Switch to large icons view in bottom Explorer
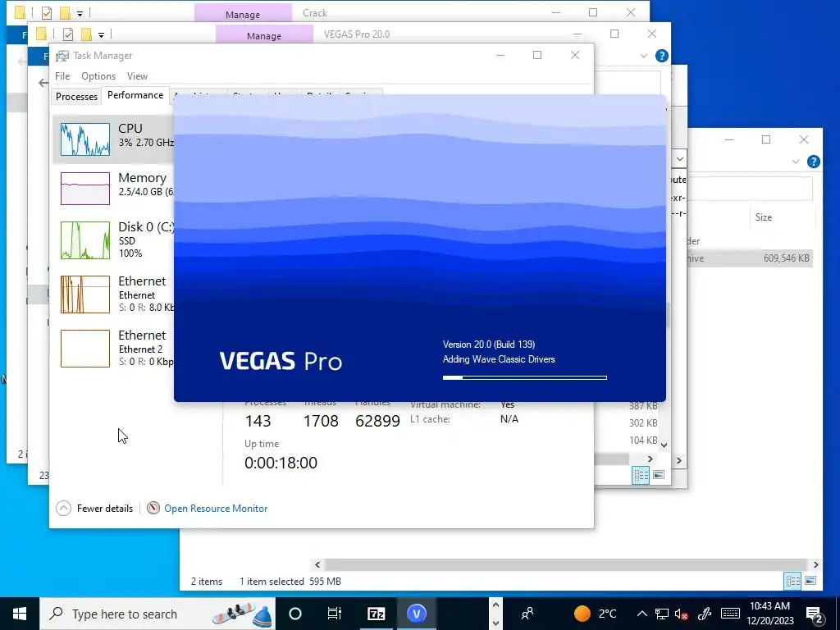 click(810, 581)
